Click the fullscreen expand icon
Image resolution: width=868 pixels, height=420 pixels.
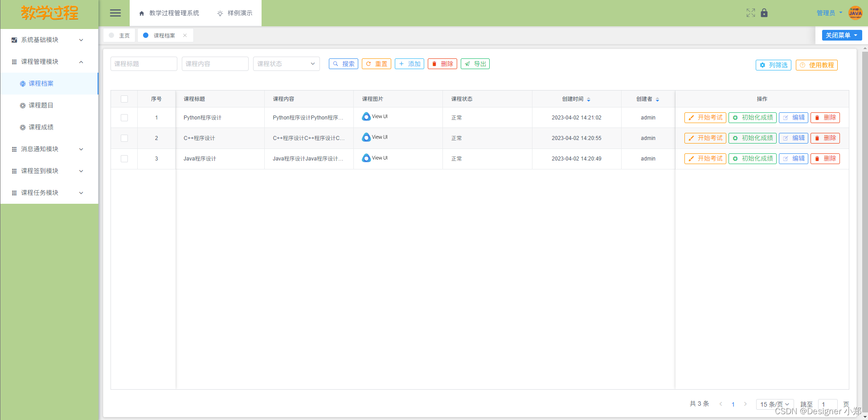(751, 13)
